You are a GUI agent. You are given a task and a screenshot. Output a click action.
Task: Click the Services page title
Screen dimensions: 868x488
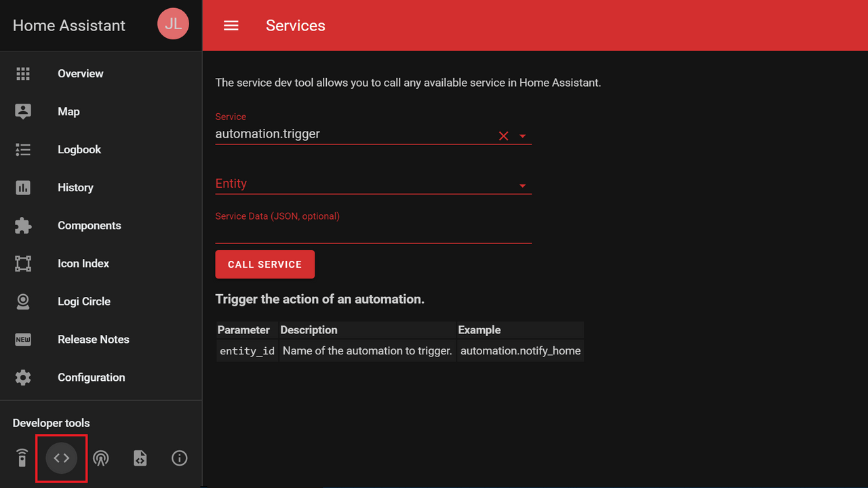point(296,26)
